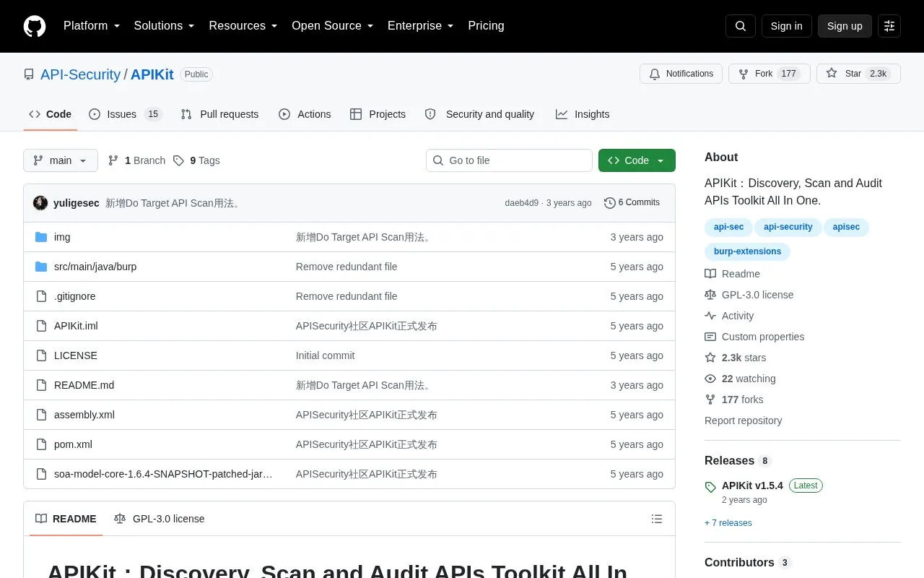The image size is (924, 578).
Task: Open the Security and quality tab
Action: 480,114
